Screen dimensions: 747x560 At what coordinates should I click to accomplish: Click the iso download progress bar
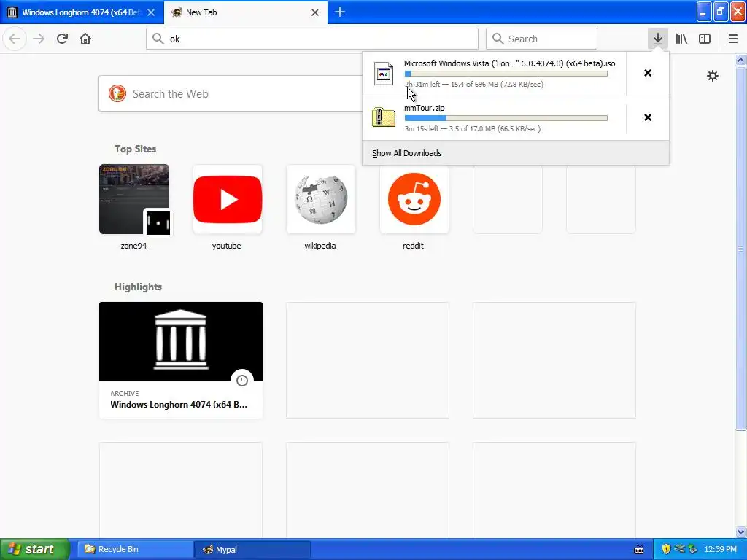pos(506,74)
